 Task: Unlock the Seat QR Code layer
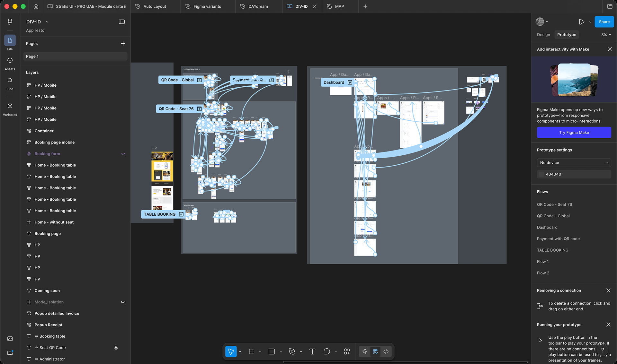click(116, 348)
